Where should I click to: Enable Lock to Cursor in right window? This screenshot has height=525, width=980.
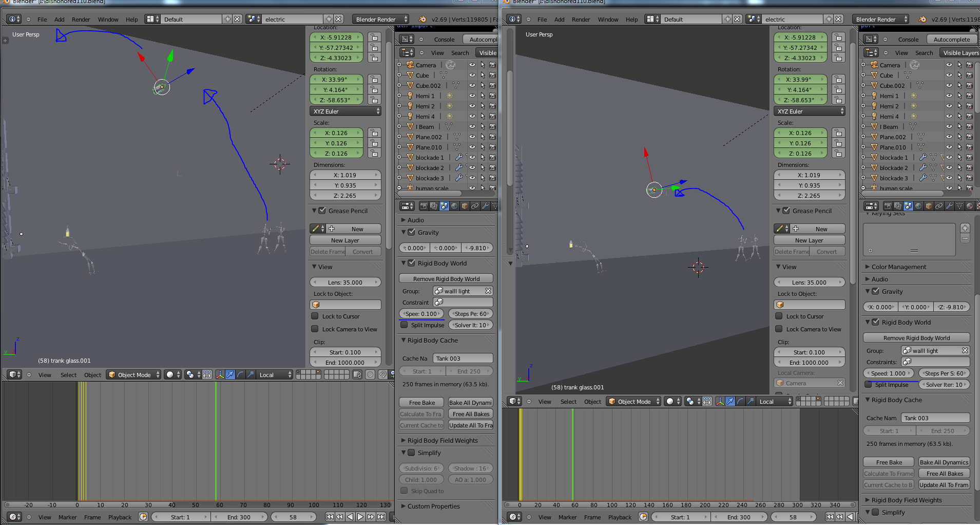pos(779,316)
